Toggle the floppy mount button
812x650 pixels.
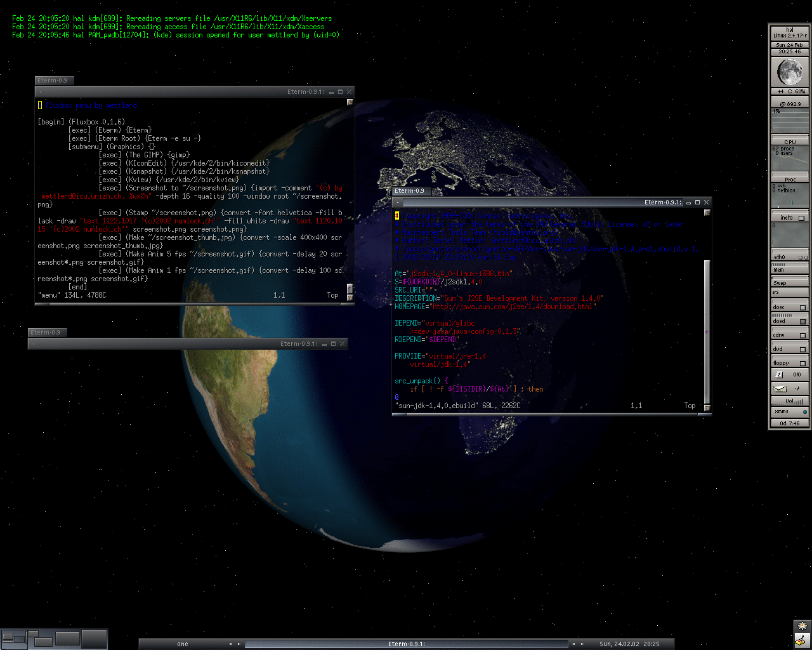pyautogui.click(x=802, y=364)
